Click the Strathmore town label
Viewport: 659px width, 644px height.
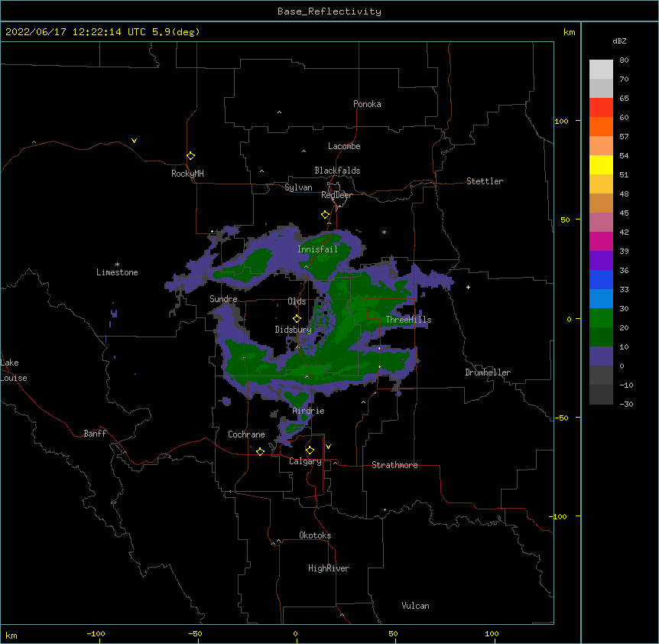click(394, 465)
